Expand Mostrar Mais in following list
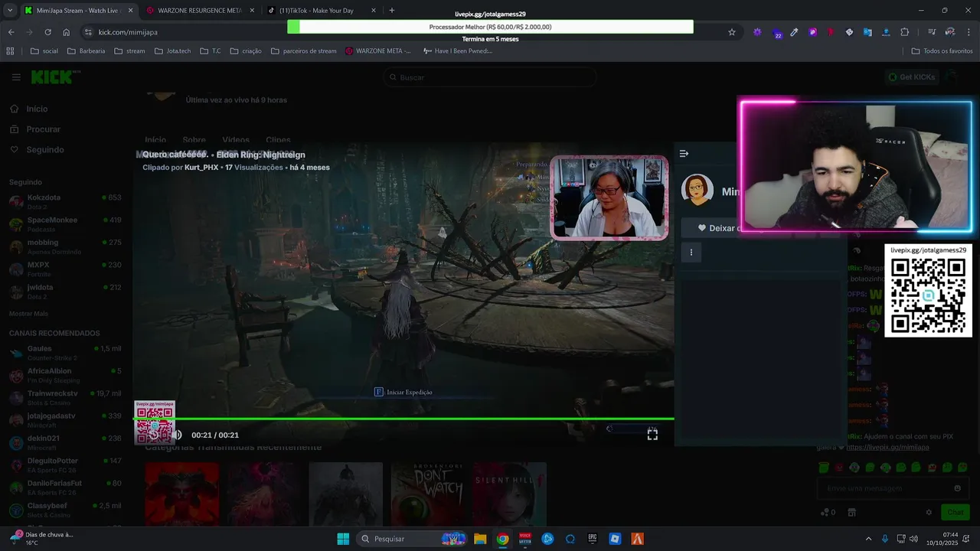980x551 pixels. point(28,314)
